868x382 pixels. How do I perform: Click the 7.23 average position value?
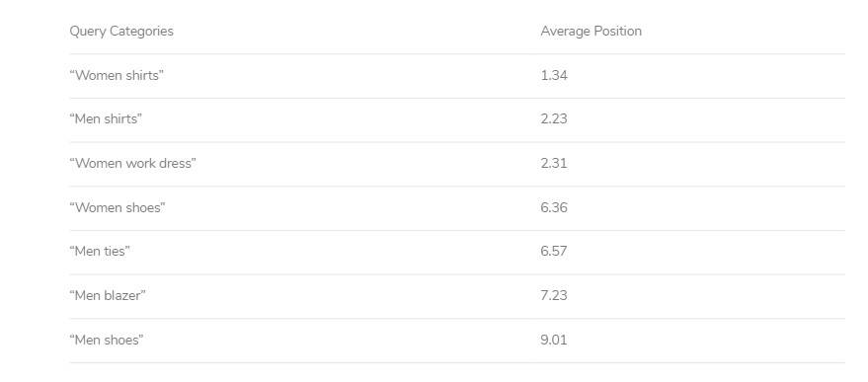click(554, 296)
